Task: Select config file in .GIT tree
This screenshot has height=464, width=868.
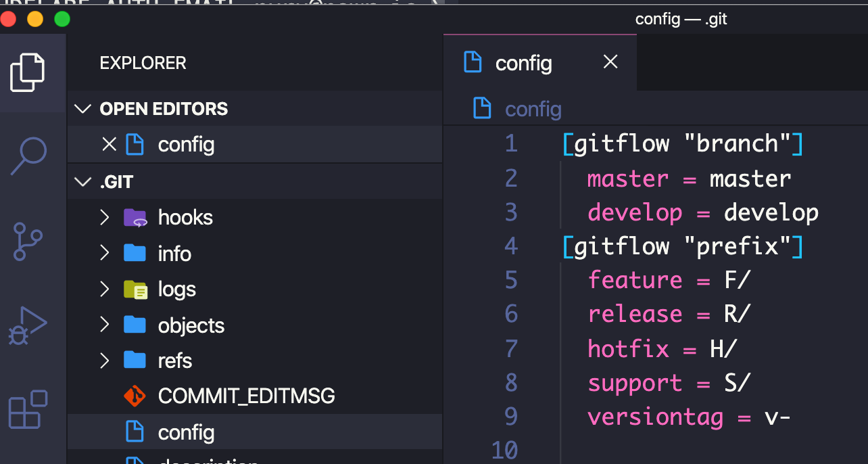Action: [x=186, y=432]
